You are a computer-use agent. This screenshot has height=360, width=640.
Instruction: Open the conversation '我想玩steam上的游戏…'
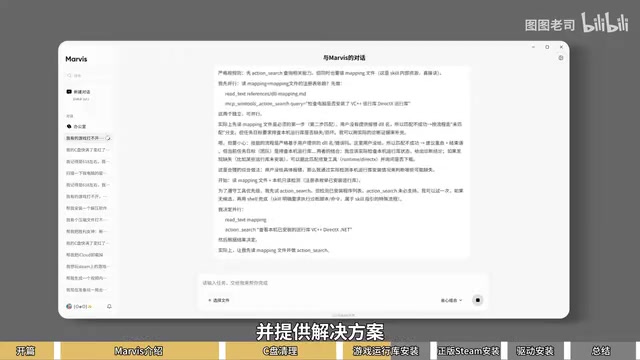(x=88, y=267)
